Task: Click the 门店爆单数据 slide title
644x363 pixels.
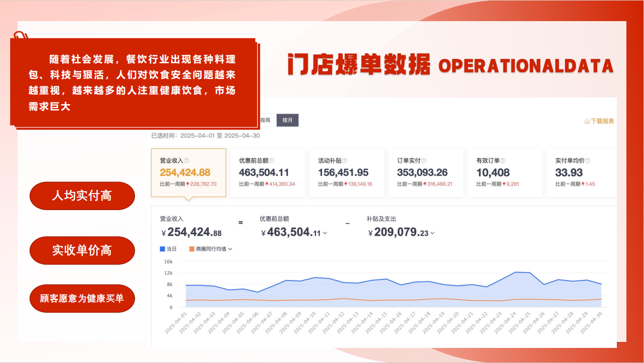Action: point(359,64)
